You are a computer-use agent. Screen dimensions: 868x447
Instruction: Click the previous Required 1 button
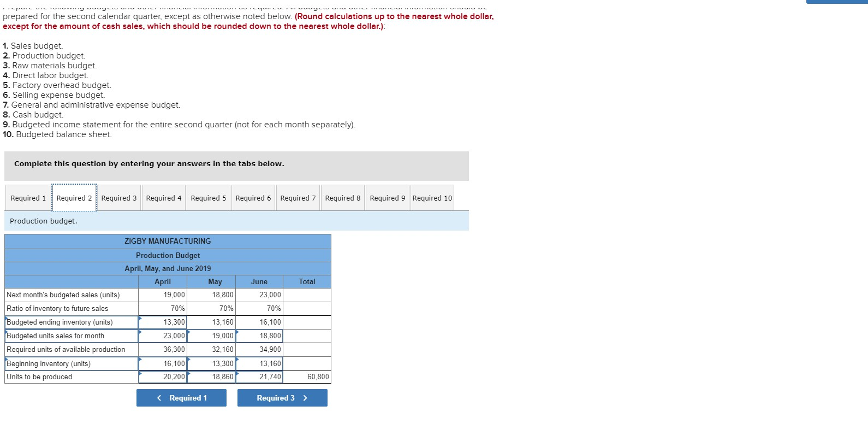click(x=181, y=398)
